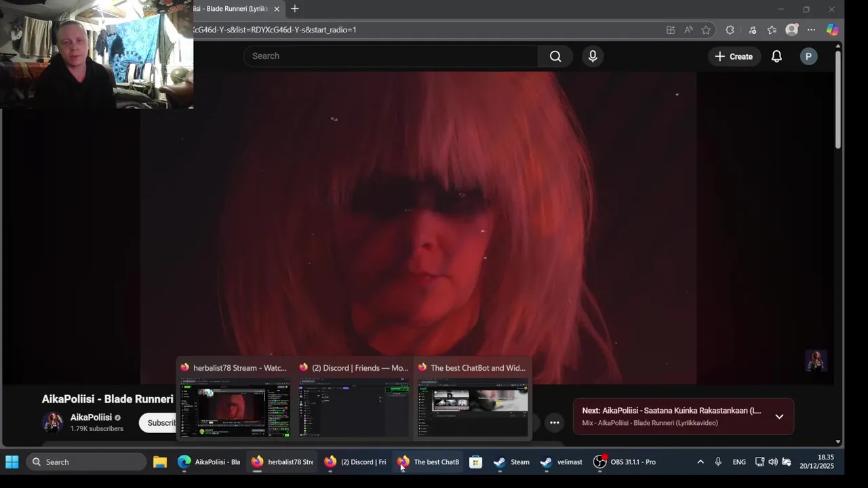Switch to herbalist78 Stream Firefox taskbar item
This screenshot has width=868, height=488.
(281, 462)
